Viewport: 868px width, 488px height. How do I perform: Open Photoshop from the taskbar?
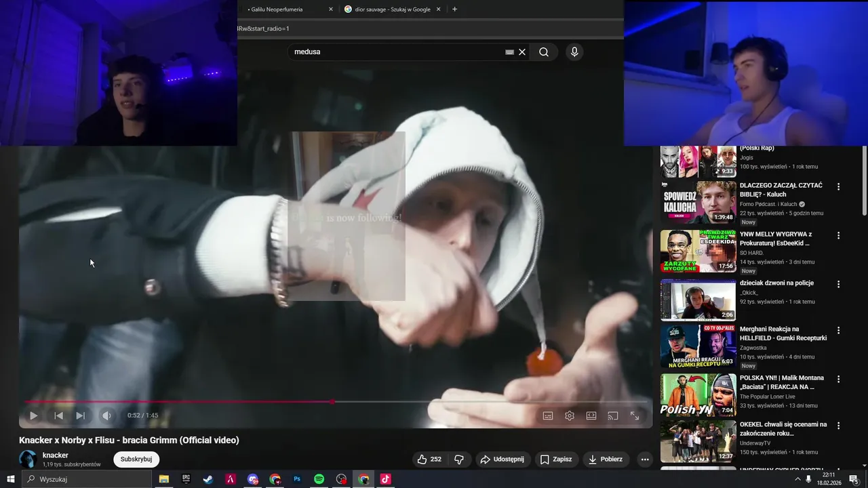tap(297, 479)
